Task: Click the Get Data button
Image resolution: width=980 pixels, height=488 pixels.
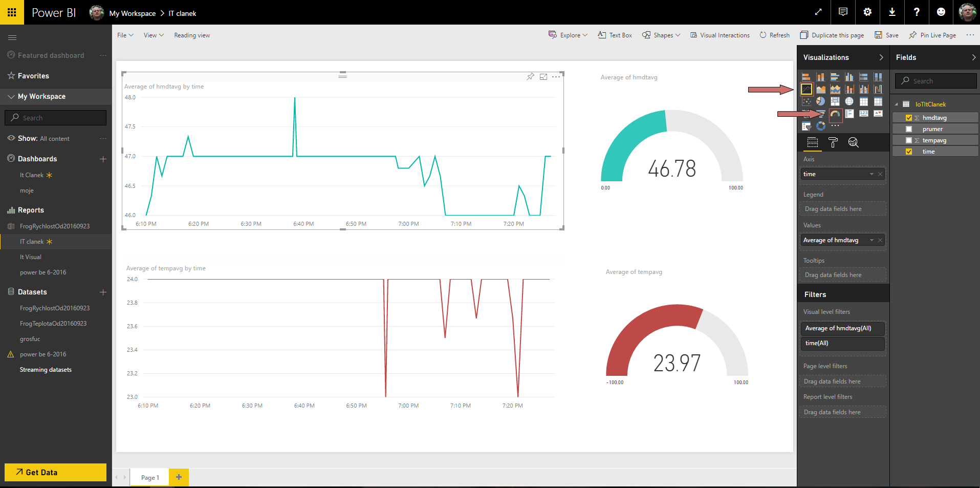Action: coord(55,472)
